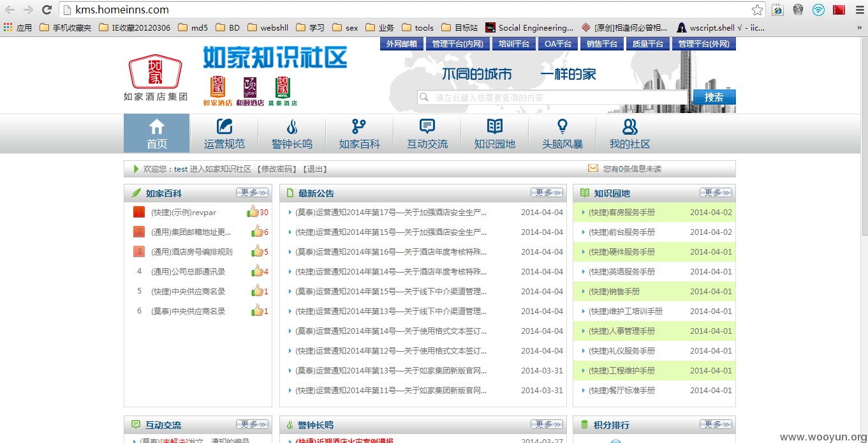Image resolution: width=868 pixels, height=443 pixels.
Task: Click thumbs-up for 集团邮箱地址更
Action: pos(257,231)
